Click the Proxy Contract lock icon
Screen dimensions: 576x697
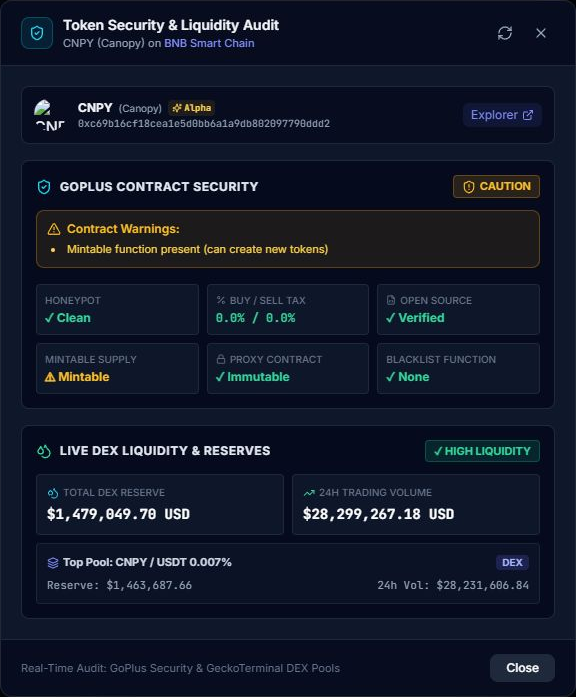220,359
